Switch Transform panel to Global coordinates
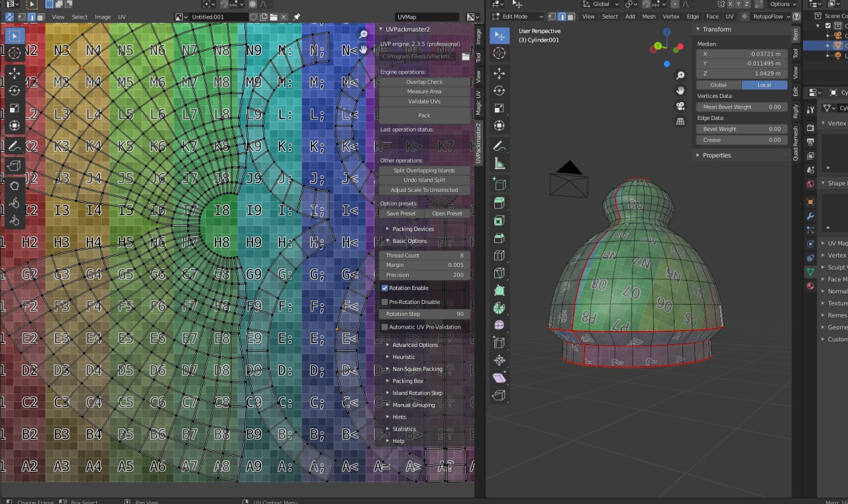The image size is (848, 504). 718,85
